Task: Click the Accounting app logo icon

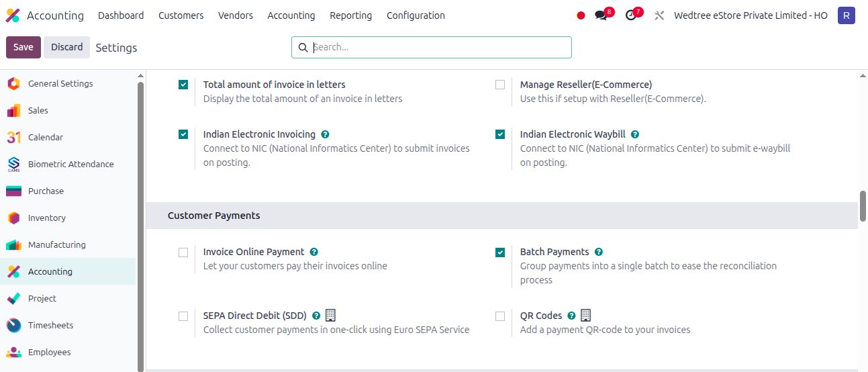Action: point(13,15)
